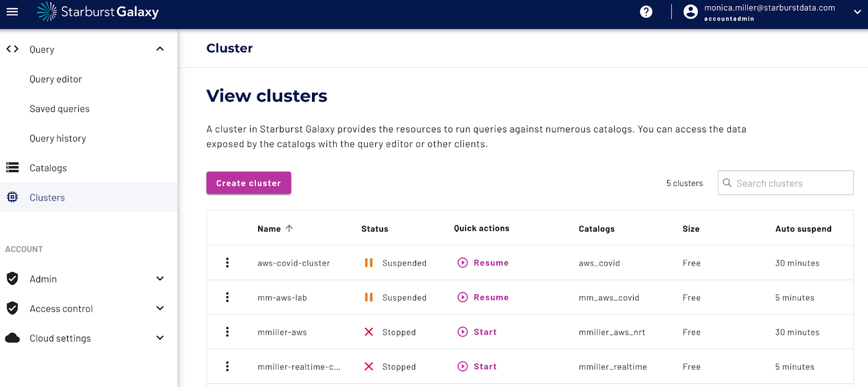Select the aws-covid-cluster name
868x387 pixels.
click(x=293, y=263)
